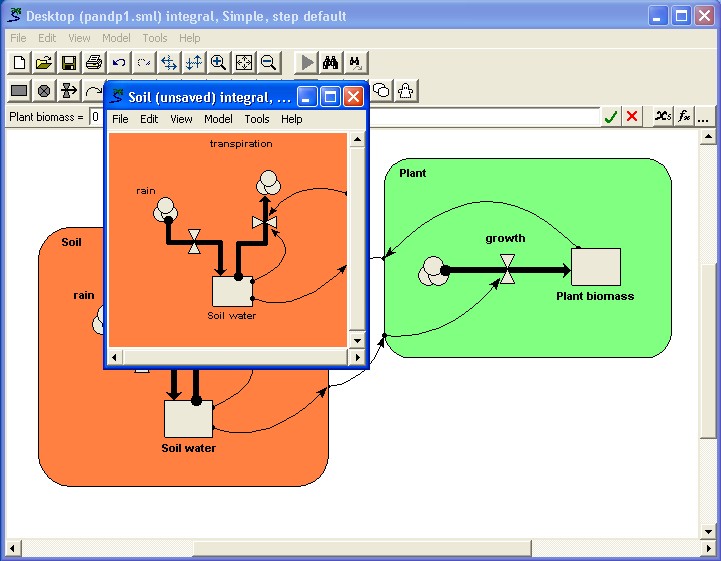Image resolution: width=721 pixels, height=561 pixels.
Task: Select the flow valve-arrow tool
Action: (69, 91)
